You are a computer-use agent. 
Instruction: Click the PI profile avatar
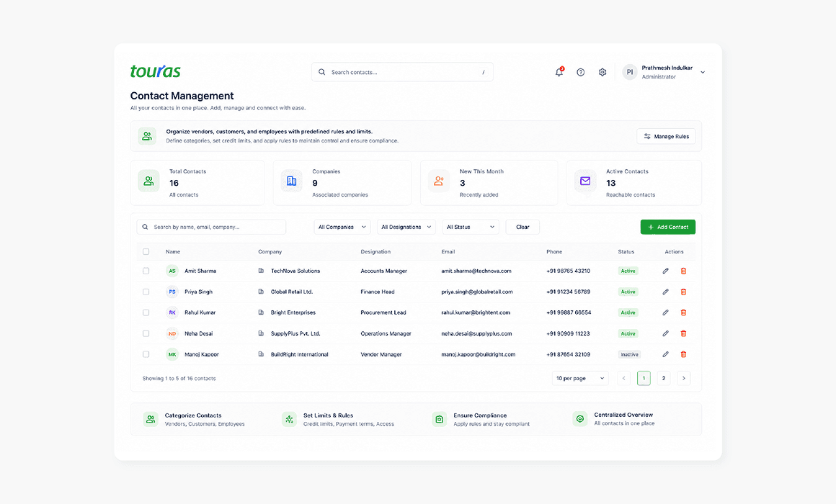tap(630, 72)
